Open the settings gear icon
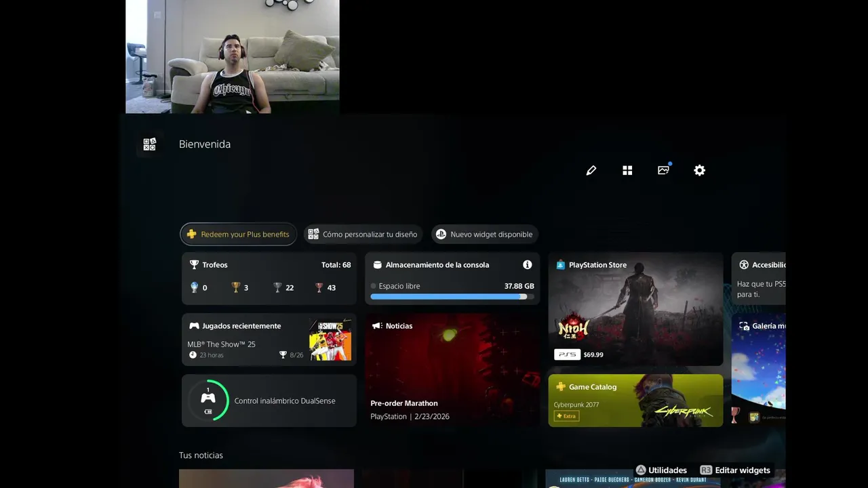868x488 pixels. (x=699, y=171)
